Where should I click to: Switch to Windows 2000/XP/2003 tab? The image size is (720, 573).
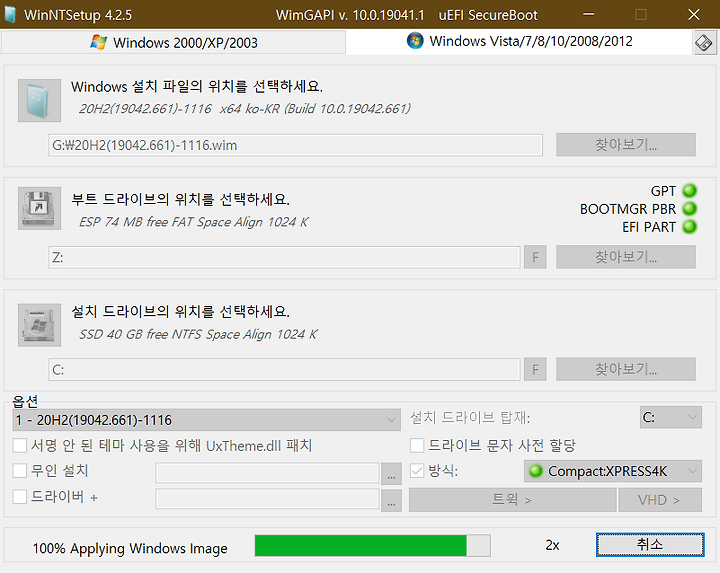[174, 42]
